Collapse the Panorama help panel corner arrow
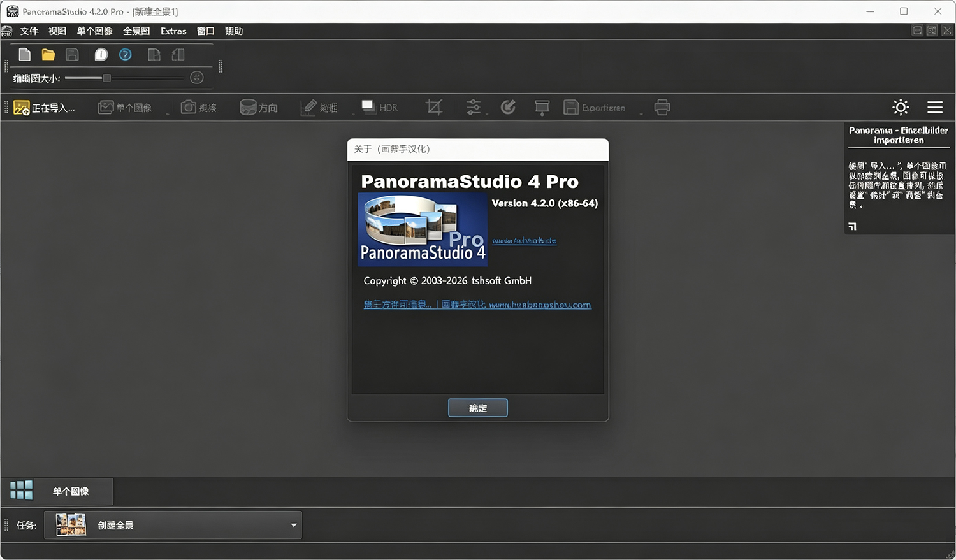 click(x=853, y=226)
